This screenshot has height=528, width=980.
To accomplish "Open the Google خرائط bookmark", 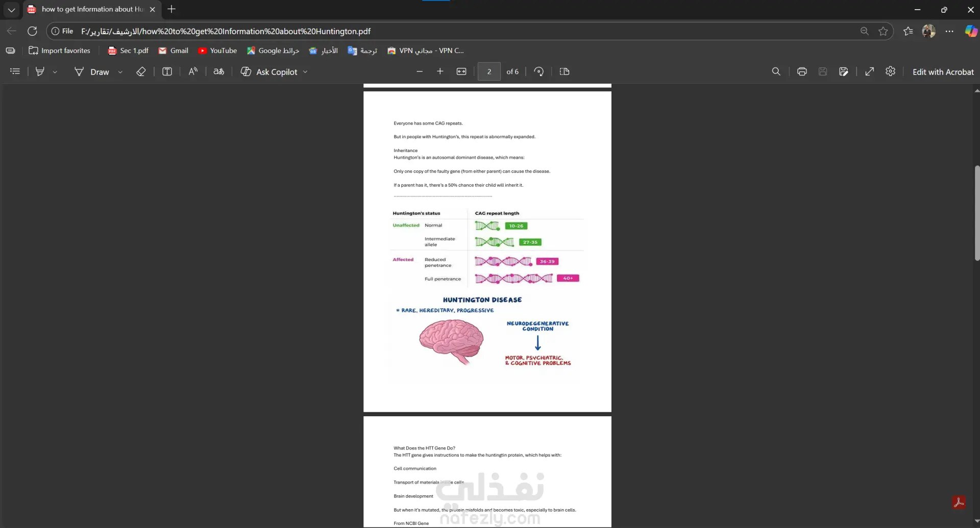I will coord(273,51).
